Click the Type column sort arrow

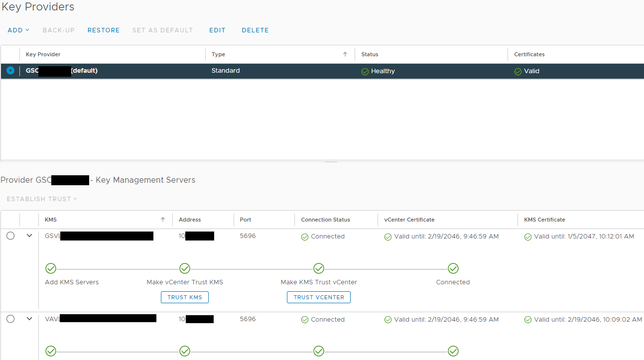(345, 54)
